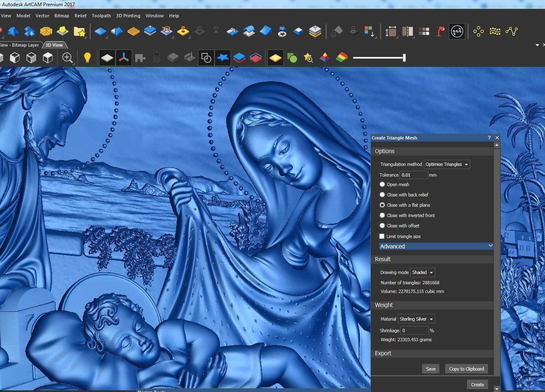Viewport: 545px width, 392px height.
Task: Click the Shrinkage input field
Action: (x=415, y=331)
